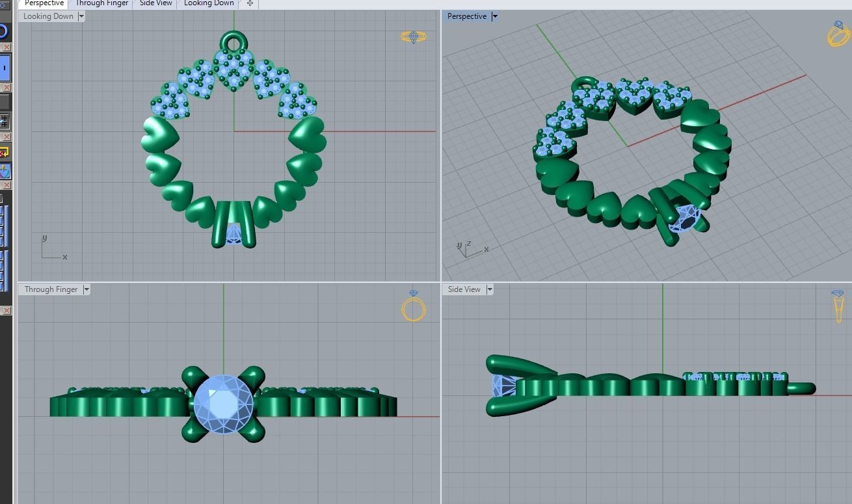Open the Perspective viewport dropdown arrow
852x504 pixels.
coord(495,16)
